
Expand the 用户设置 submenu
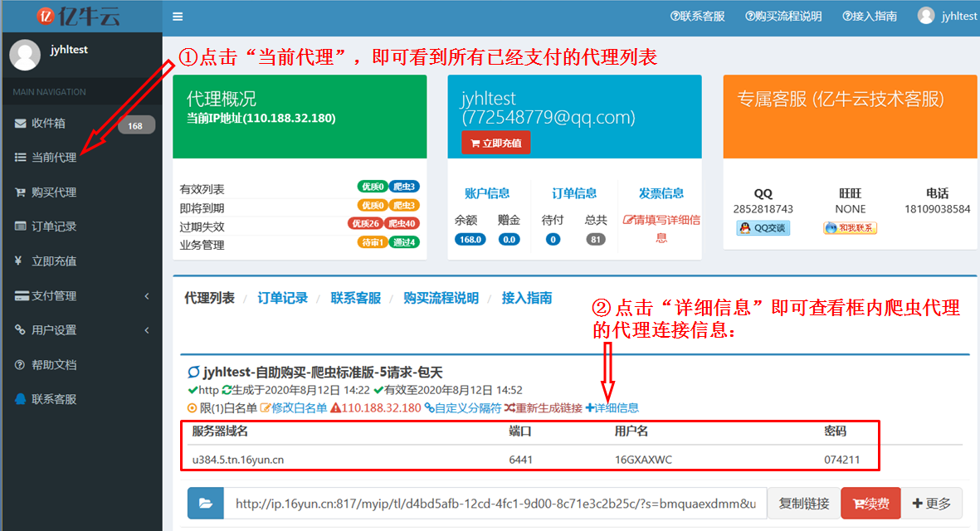point(82,330)
